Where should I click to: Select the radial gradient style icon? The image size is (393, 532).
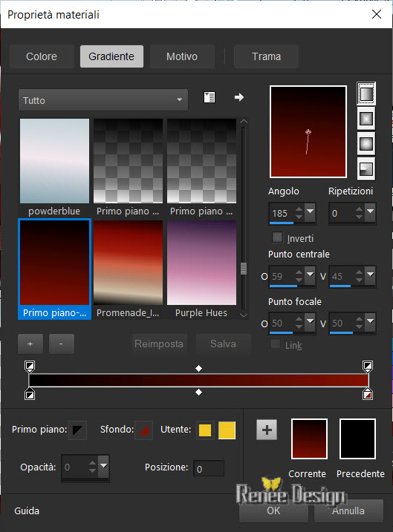pyautogui.click(x=366, y=168)
